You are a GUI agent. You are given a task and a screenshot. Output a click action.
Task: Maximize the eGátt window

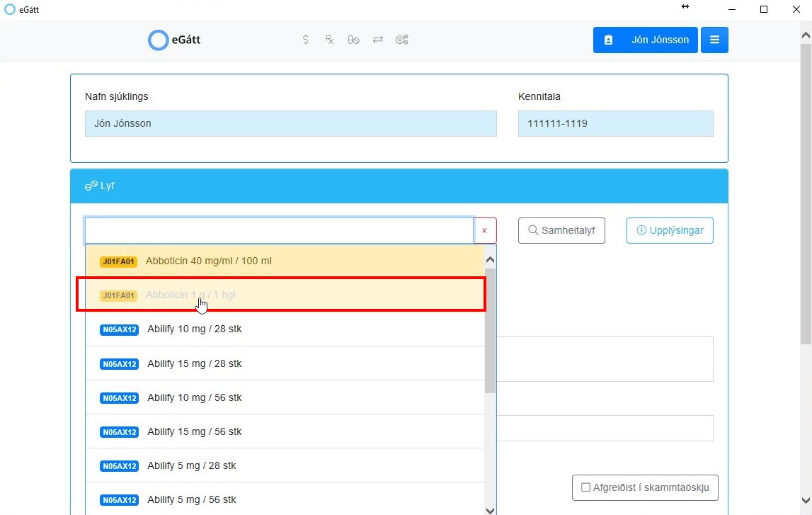(x=764, y=9)
